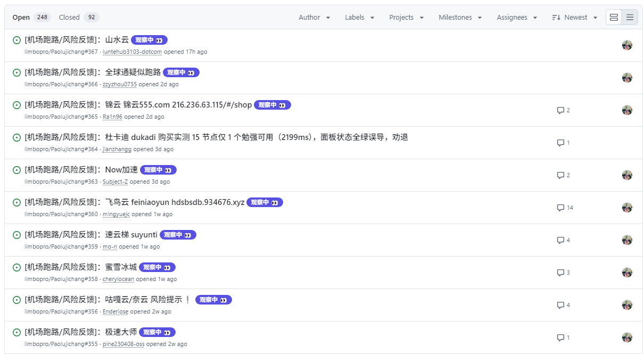Show the 248 Open issues

31,18
